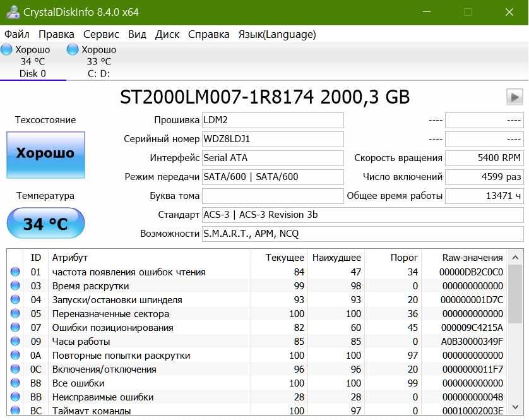Viewport: 529px width, 420px height.
Task: Click the ACS-3 Revision 3b standard field
Action: point(363,215)
